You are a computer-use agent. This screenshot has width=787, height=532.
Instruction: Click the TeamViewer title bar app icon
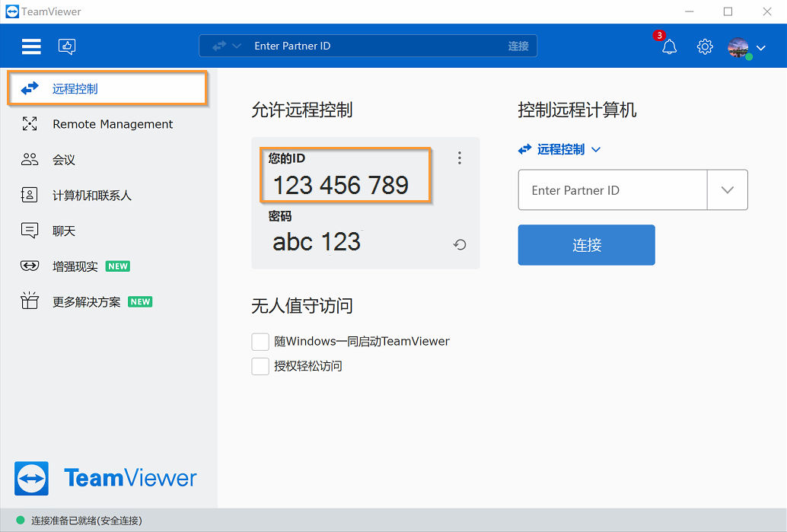click(12, 11)
